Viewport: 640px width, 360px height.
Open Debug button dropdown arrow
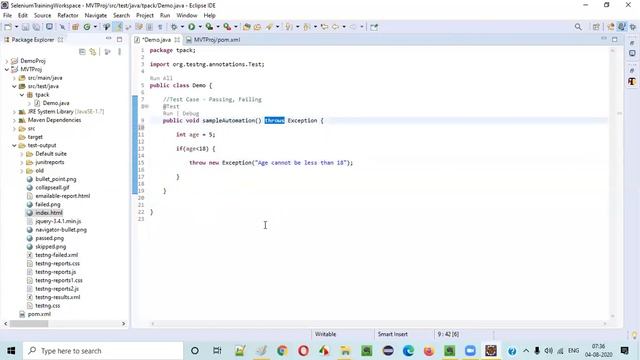coord(182,27)
